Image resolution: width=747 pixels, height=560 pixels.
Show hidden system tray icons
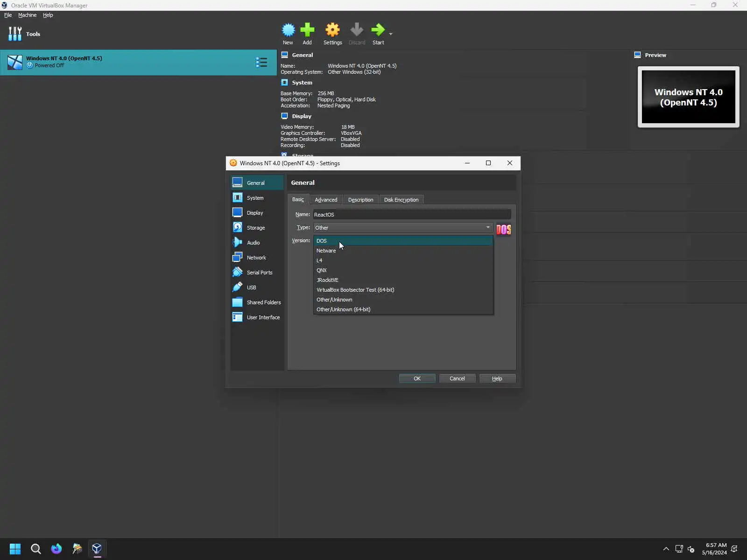[x=666, y=549]
